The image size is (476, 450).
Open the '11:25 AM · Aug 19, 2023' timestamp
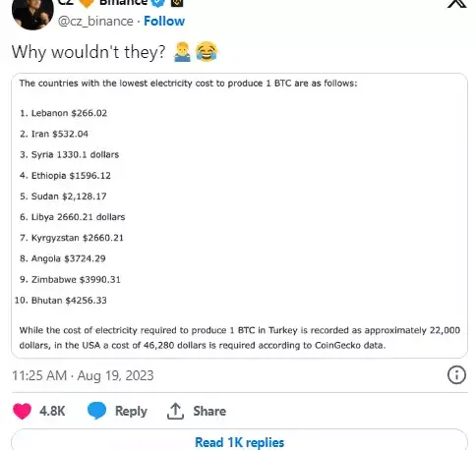(83, 375)
